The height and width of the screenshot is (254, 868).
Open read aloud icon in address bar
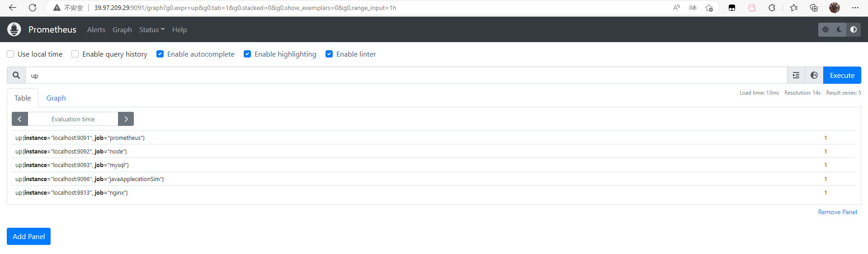tap(676, 8)
